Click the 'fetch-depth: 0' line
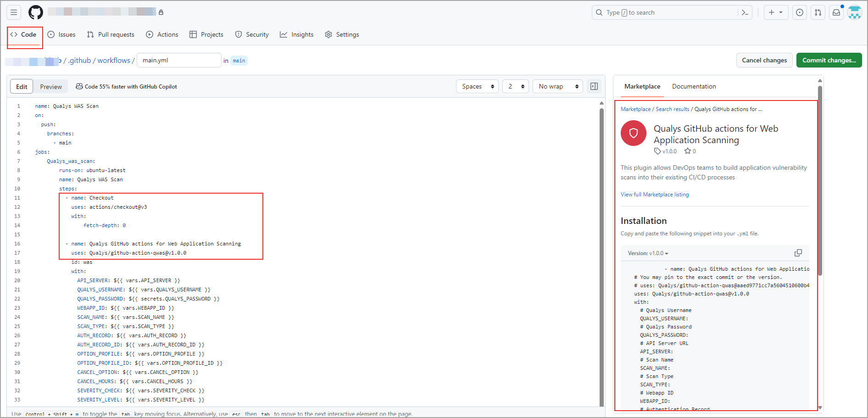The image size is (868, 418). click(x=105, y=225)
